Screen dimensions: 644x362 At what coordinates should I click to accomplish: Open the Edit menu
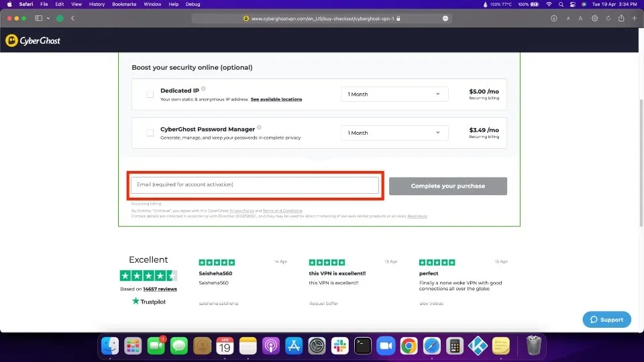[60, 5]
